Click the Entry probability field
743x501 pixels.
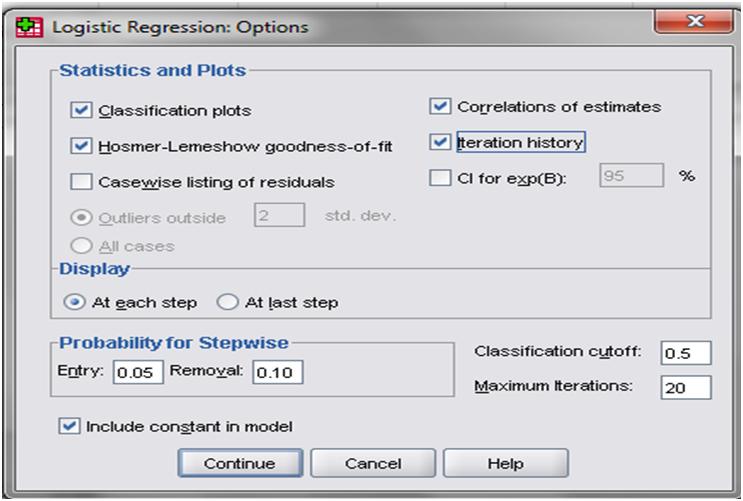tap(138, 372)
